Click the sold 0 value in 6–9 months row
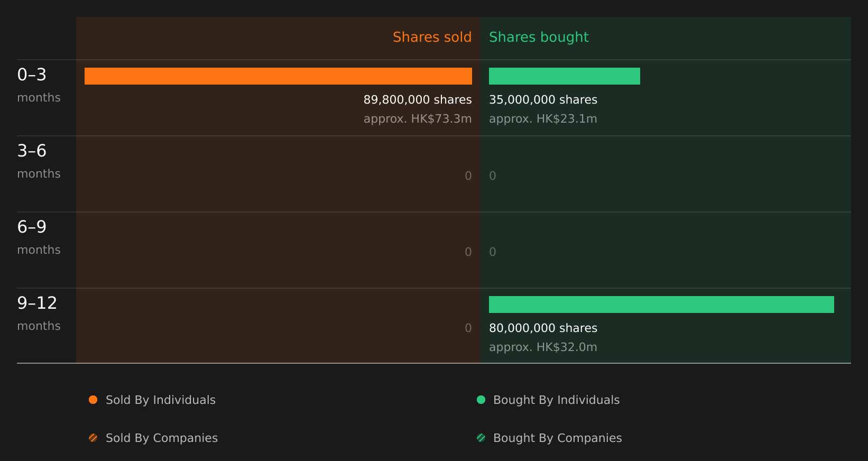This screenshot has width=868, height=461. [x=468, y=252]
